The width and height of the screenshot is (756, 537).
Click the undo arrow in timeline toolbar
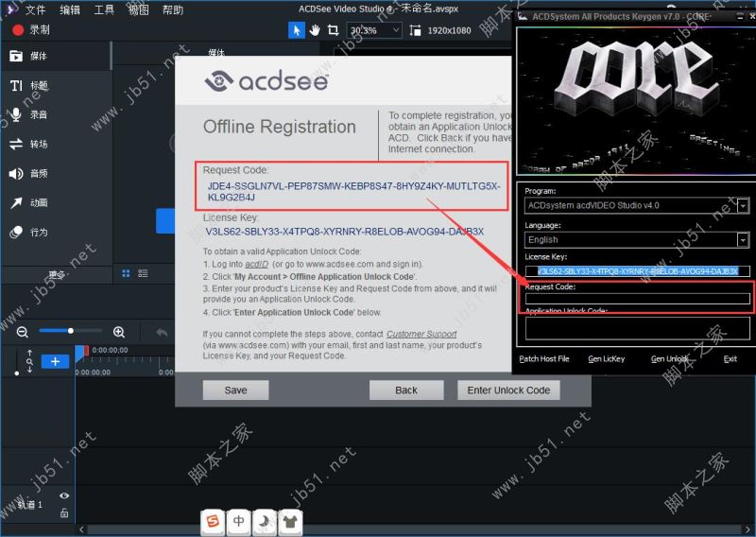pyautogui.click(x=162, y=332)
